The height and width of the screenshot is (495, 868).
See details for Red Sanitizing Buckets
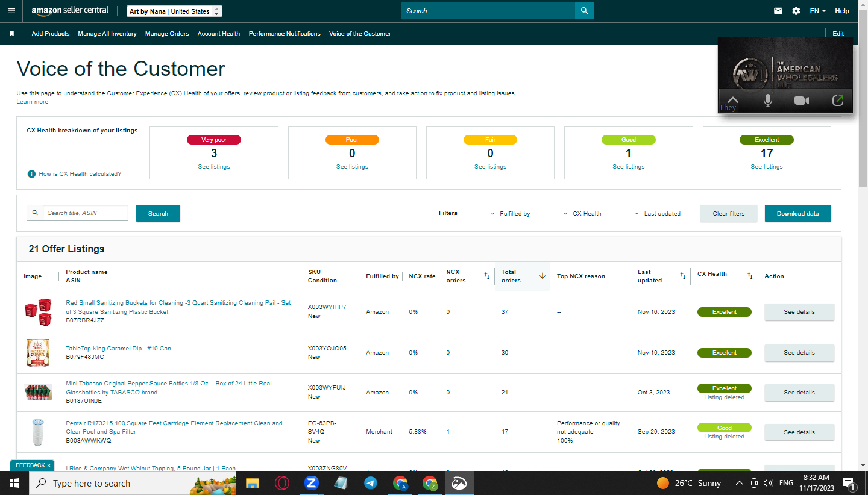(x=799, y=312)
